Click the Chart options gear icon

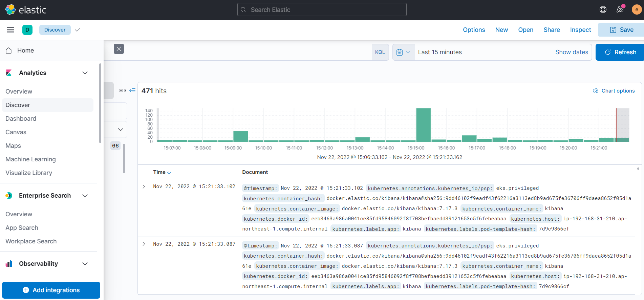(596, 91)
